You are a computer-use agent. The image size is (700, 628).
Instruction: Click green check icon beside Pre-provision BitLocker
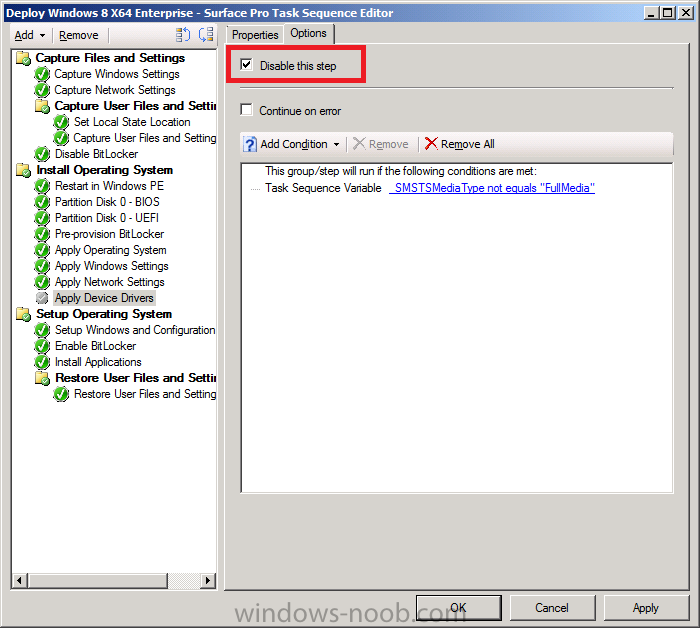[42, 234]
